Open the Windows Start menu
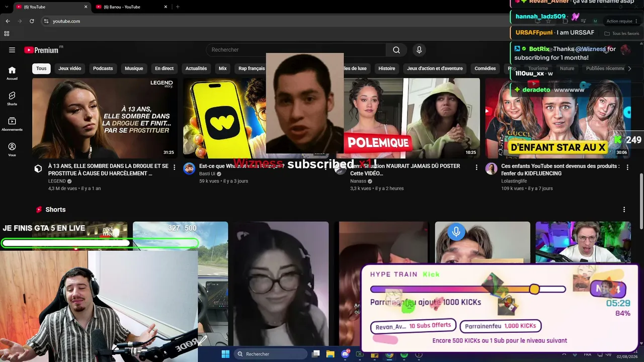Screen dimensions: 644x362 pos(225,354)
